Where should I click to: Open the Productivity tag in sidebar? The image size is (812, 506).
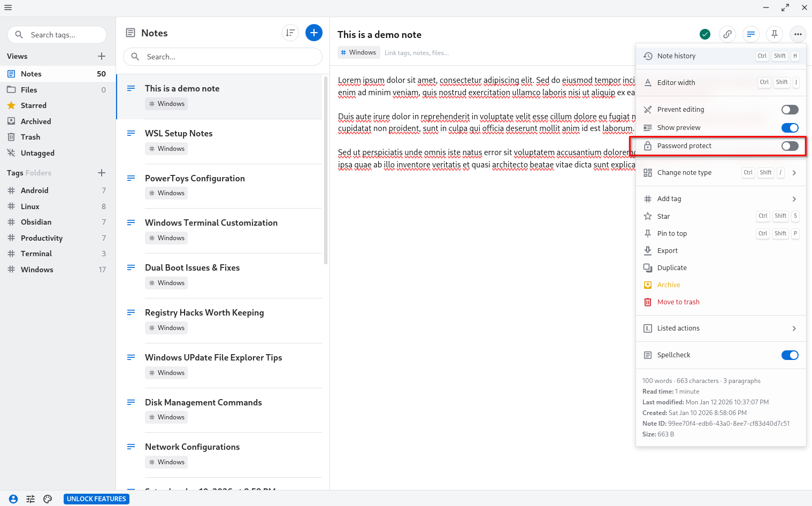pyautogui.click(x=58, y=238)
